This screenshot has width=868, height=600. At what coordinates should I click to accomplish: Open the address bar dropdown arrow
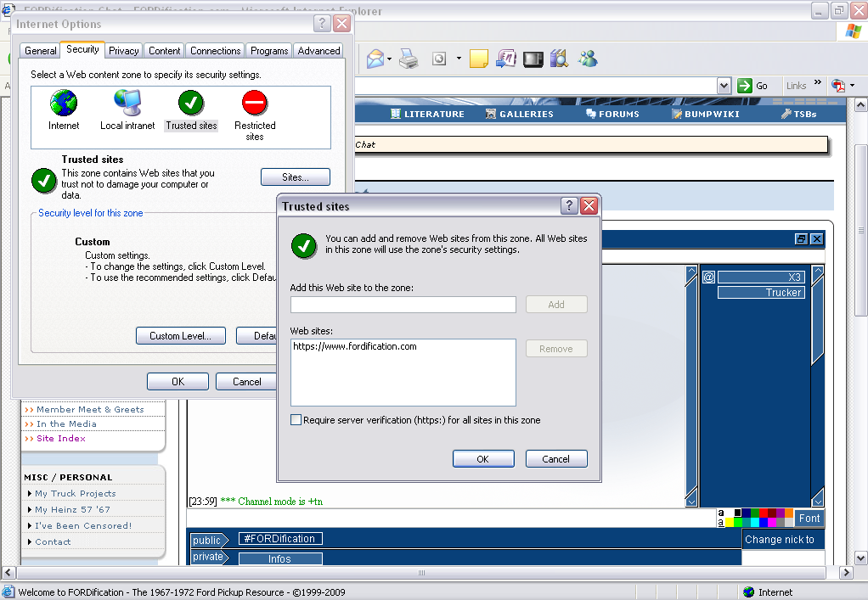[x=724, y=86]
